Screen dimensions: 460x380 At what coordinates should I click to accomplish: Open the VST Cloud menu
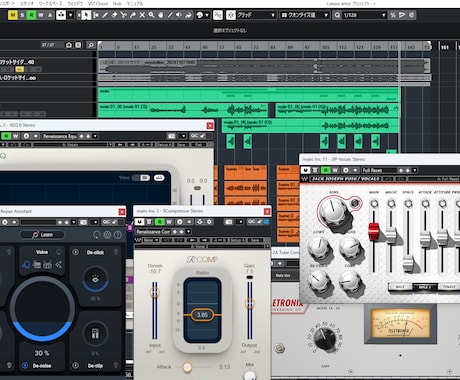point(98,3)
